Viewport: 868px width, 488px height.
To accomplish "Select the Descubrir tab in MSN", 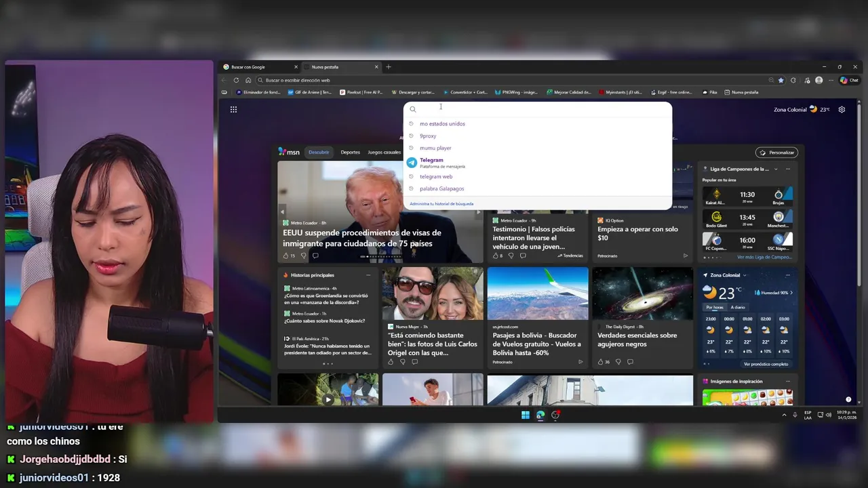I will click(x=319, y=152).
